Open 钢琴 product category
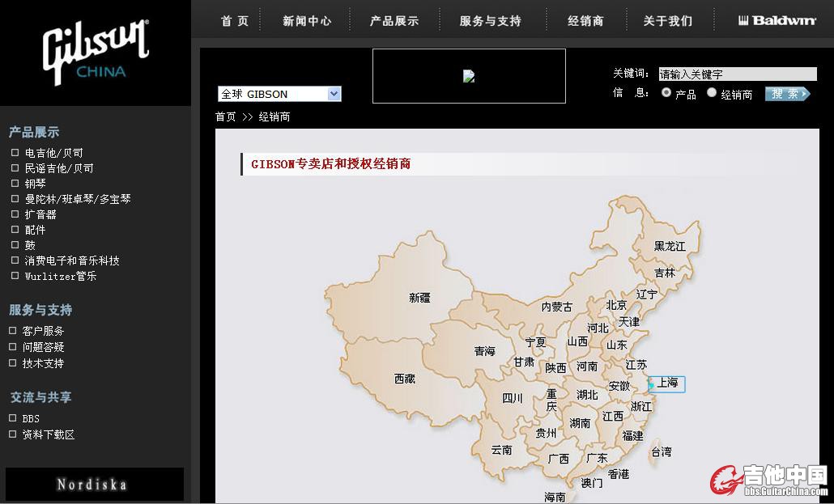This screenshot has height=504, width=834. point(35,184)
